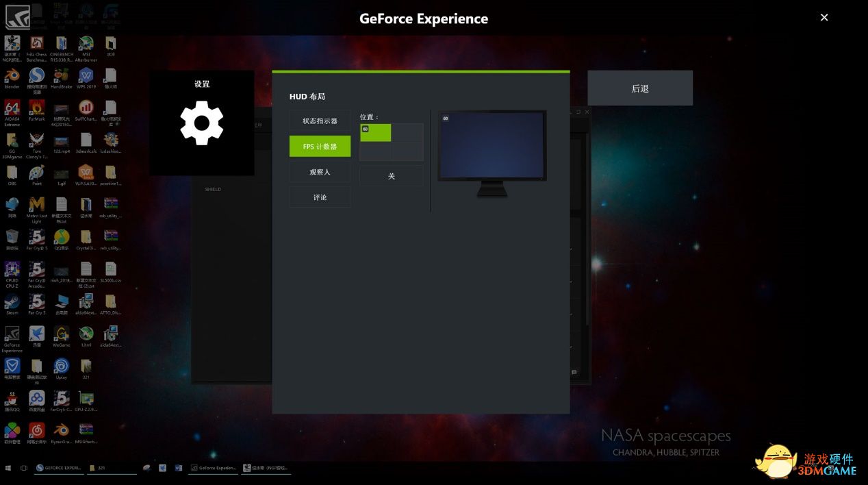Select CPUID CPU-Z desktop icon
The width and height of the screenshot is (868, 485).
[x=12, y=275]
